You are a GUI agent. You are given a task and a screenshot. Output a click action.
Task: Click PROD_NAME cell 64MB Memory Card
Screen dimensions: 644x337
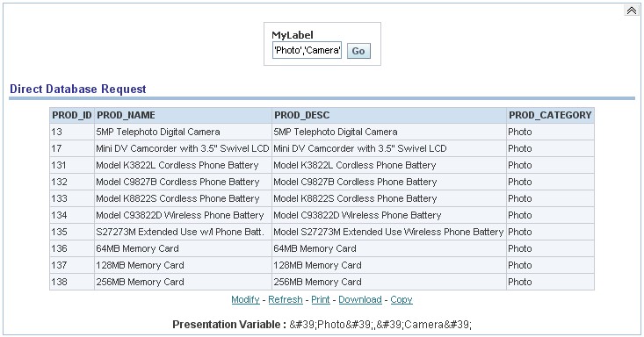tap(183, 248)
